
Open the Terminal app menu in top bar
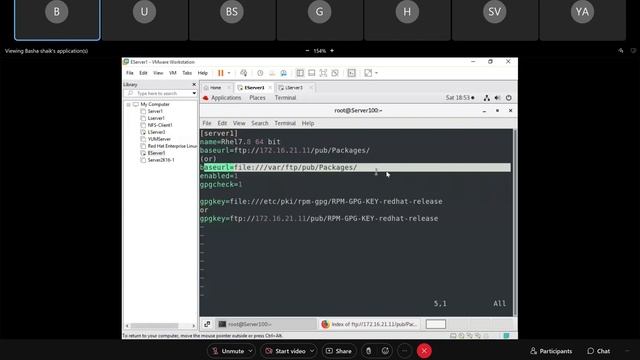click(285, 98)
